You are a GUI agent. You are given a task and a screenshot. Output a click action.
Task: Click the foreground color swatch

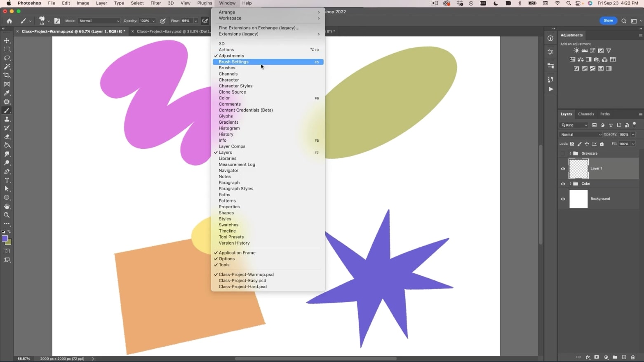6,238
